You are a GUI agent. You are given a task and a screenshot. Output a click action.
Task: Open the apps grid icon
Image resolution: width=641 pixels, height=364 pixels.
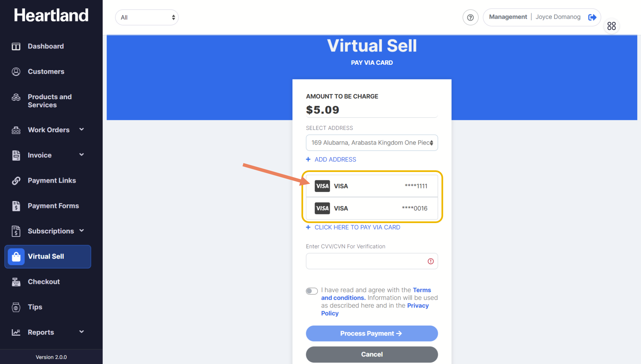click(612, 26)
